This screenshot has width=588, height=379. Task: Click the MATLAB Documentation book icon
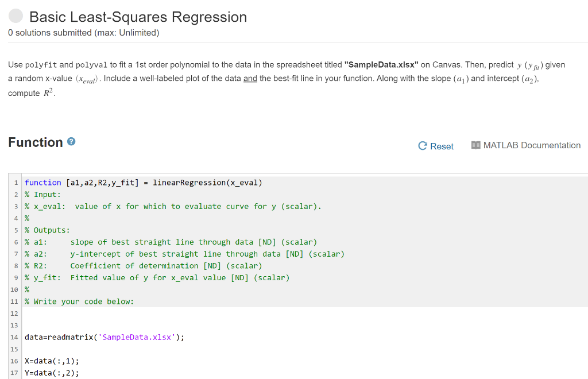(475, 145)
